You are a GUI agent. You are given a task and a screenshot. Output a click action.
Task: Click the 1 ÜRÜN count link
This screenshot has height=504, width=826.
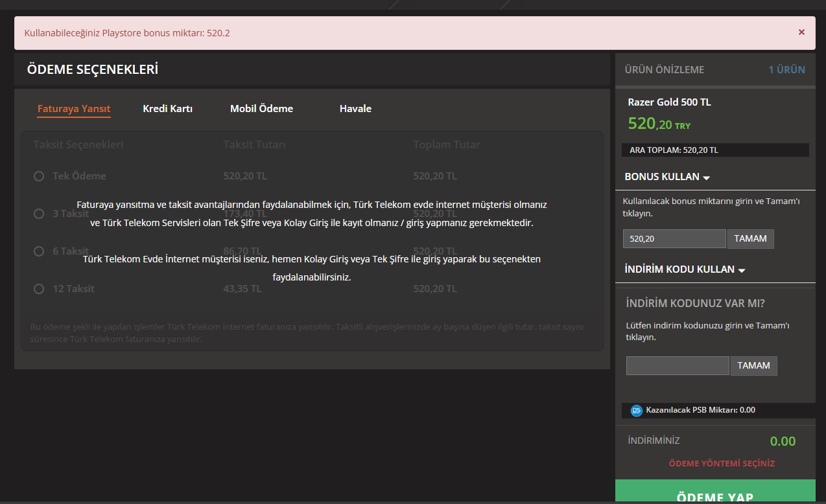click(x=786, y=69)
